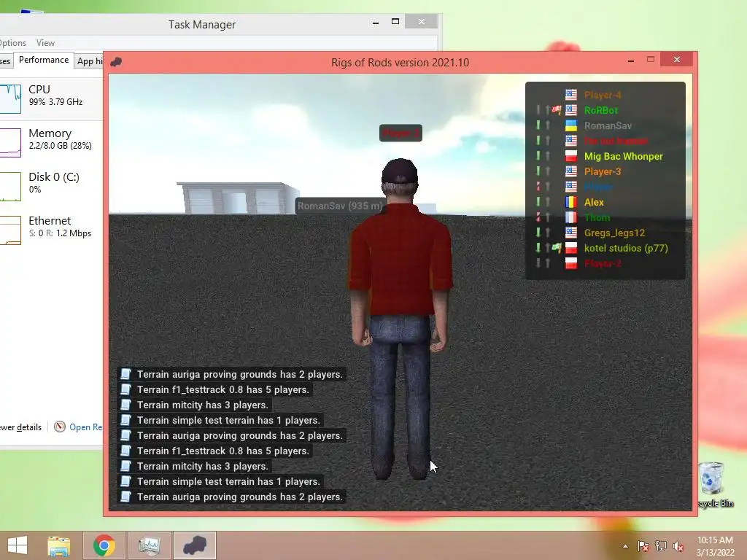This screenshot has width=747, height=560.
Task: Click the Ukraine flag beside RomanSav
Action: [x=570, y=125]
